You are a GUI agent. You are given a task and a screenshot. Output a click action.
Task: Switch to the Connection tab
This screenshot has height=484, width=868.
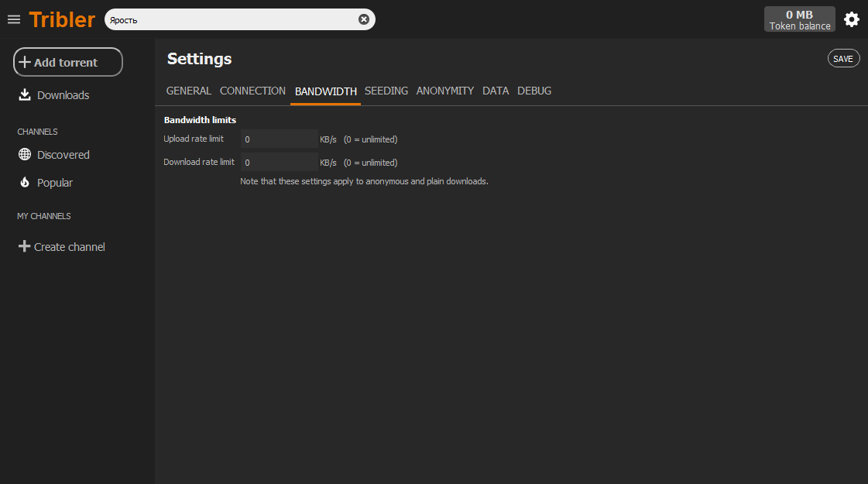252,91
